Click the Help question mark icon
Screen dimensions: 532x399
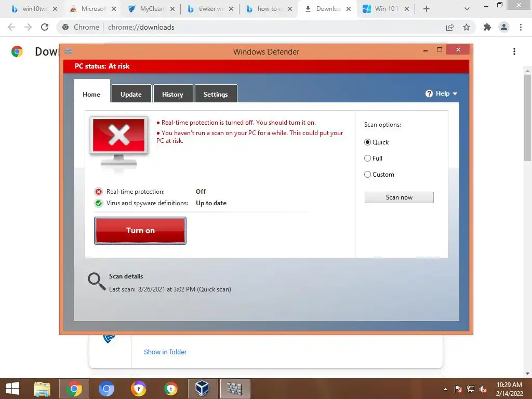pos(429,94)
